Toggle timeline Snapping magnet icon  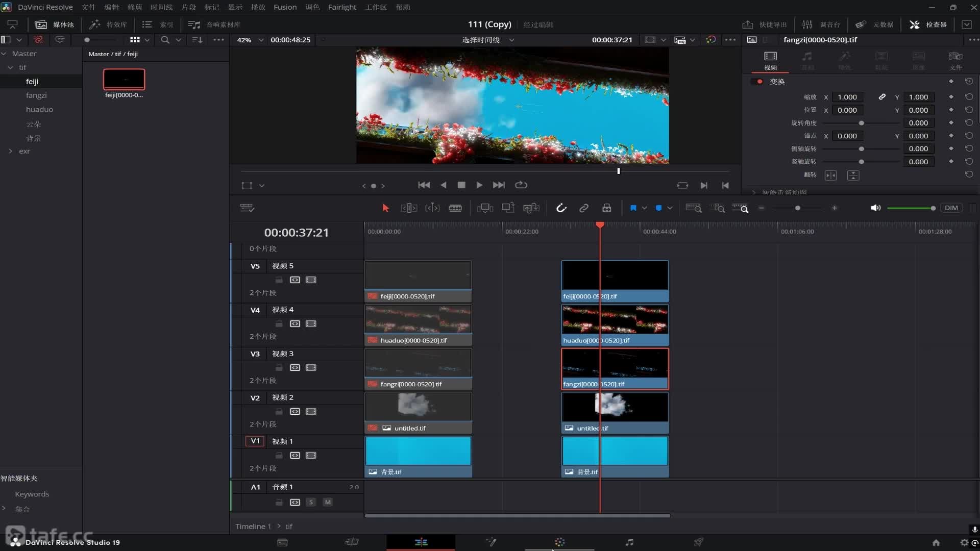click(x=561, y=208)
